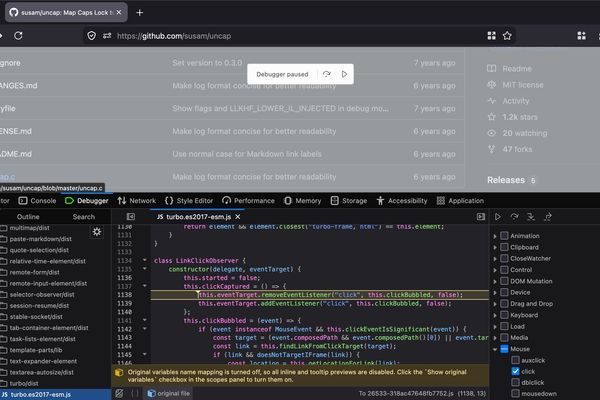
Task: Resume from the Debugger paused overlay
Action: (x=344, y=74)
